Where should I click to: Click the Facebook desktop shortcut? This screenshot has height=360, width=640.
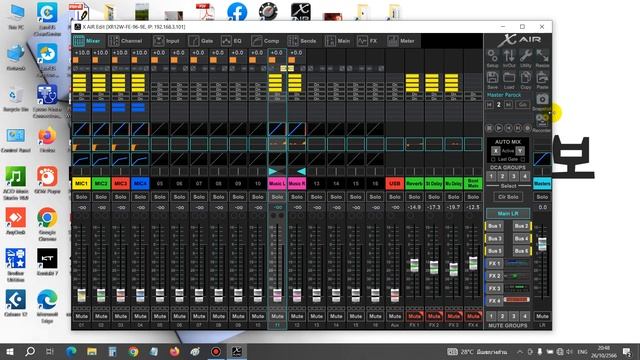237,11
